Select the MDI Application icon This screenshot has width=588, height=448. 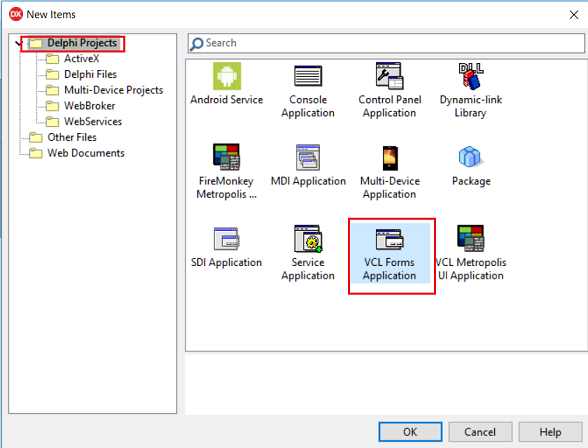pyautogui.click(x=308, y=157)
